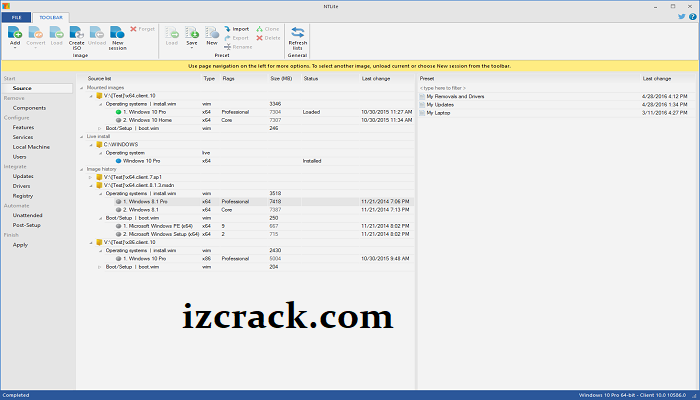Click the Rename preset button
700x400 pixels.
click(238, 47)
